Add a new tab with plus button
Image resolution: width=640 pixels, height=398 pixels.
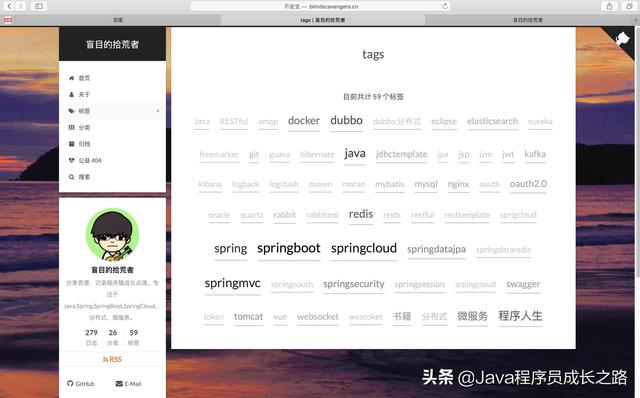click(x=636, y=20)
